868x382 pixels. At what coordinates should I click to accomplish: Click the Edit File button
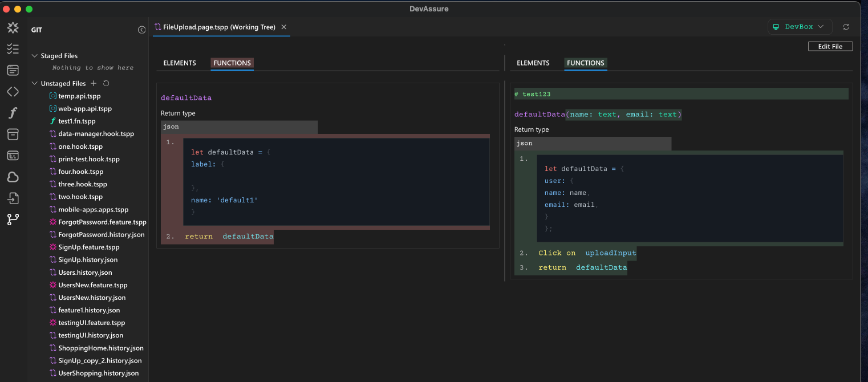[x=830, y=46]
